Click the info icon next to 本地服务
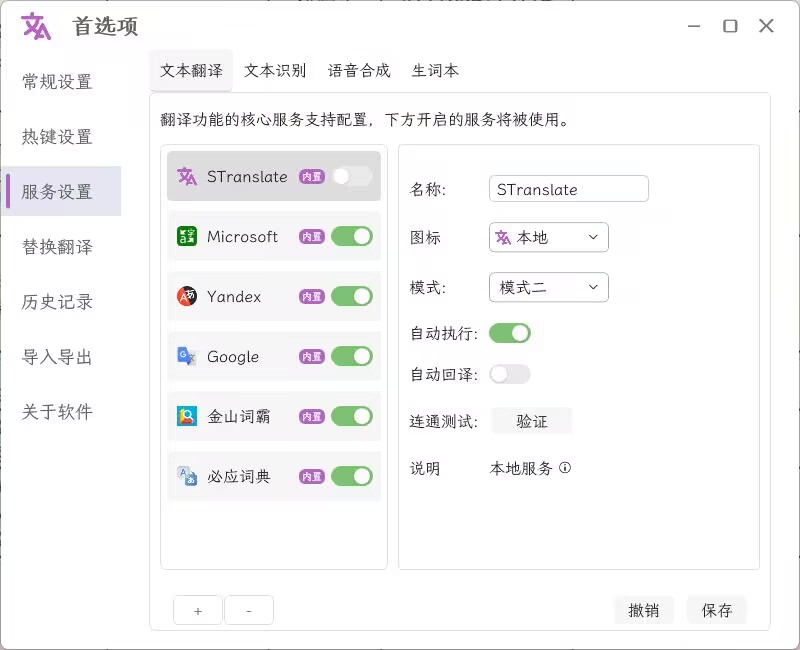800x650 pixels. [x=567, y=468]
